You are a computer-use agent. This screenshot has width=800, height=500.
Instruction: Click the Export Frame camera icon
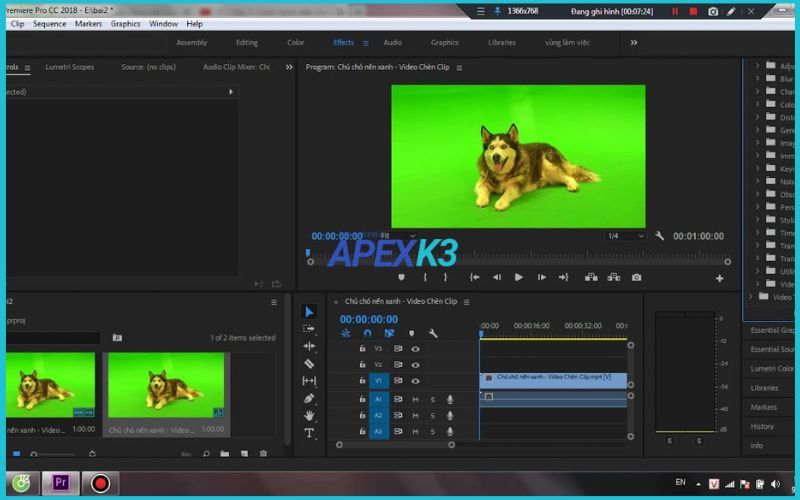636,277
